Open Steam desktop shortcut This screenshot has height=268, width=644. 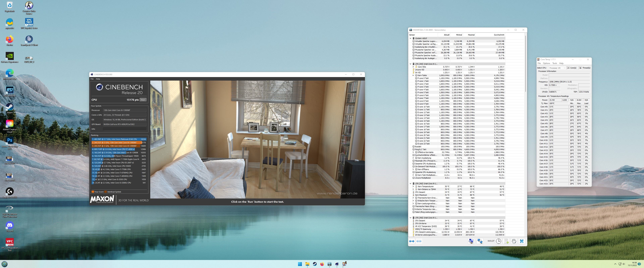coord(10,108)
